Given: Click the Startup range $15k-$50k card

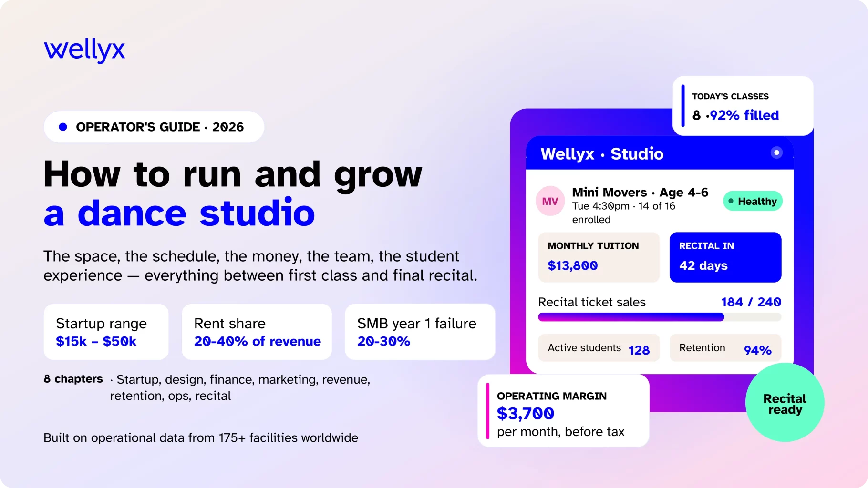Looking at the screenshot, I should click(106, 332).
